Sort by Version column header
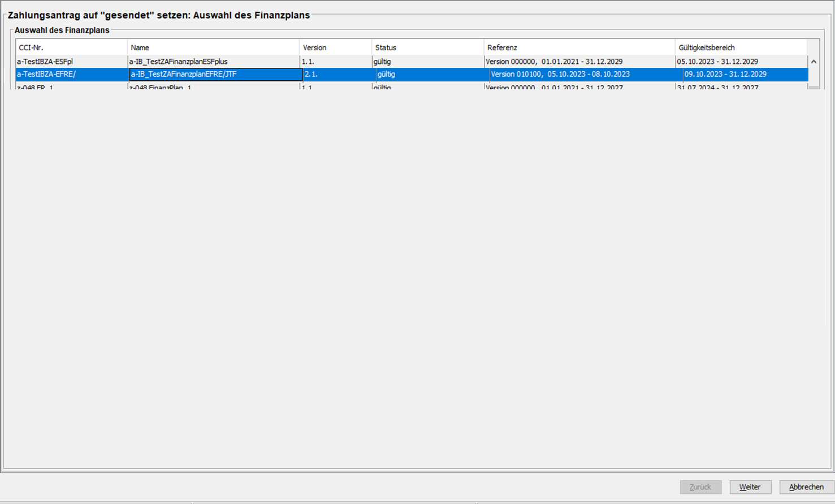Viewport: 835px width, 504px height. (336, 47)
